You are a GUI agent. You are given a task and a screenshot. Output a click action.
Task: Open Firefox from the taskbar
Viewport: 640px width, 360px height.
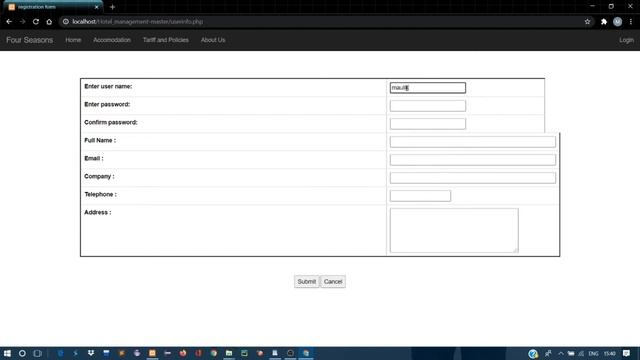[x=183, y=353]
